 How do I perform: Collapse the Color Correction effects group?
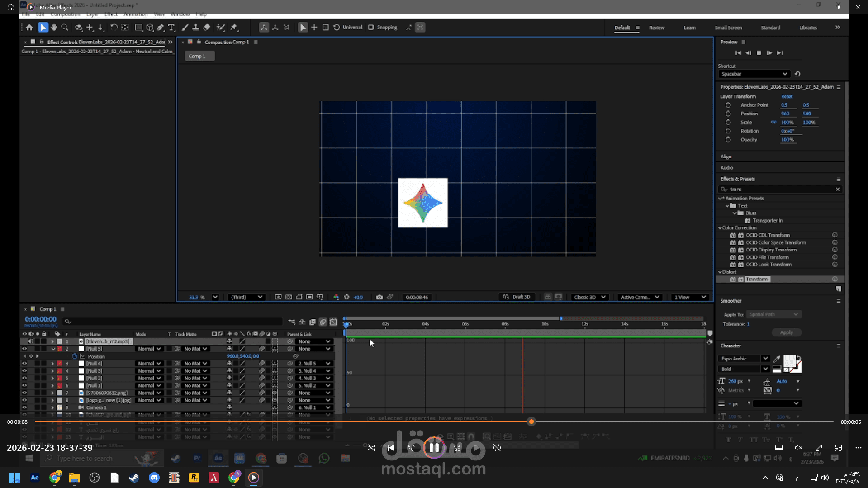tap(720, 228)
